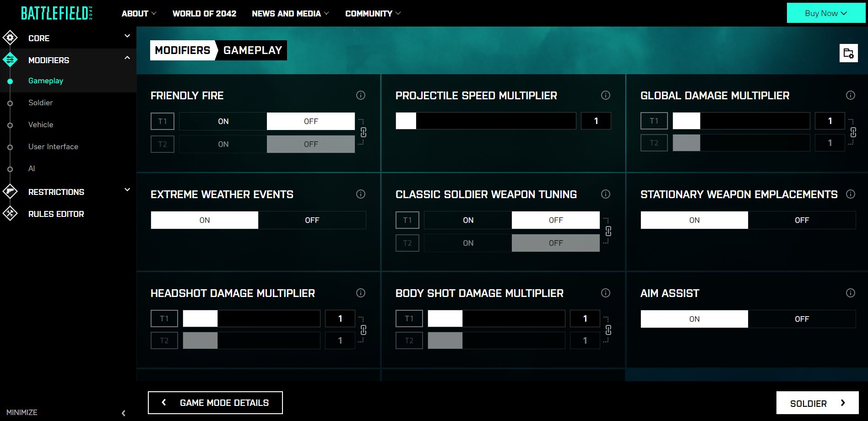Adjust the Projectile Speed Multiplier slider
Screen dimensions: 868x421
click(x=486, y=121)
